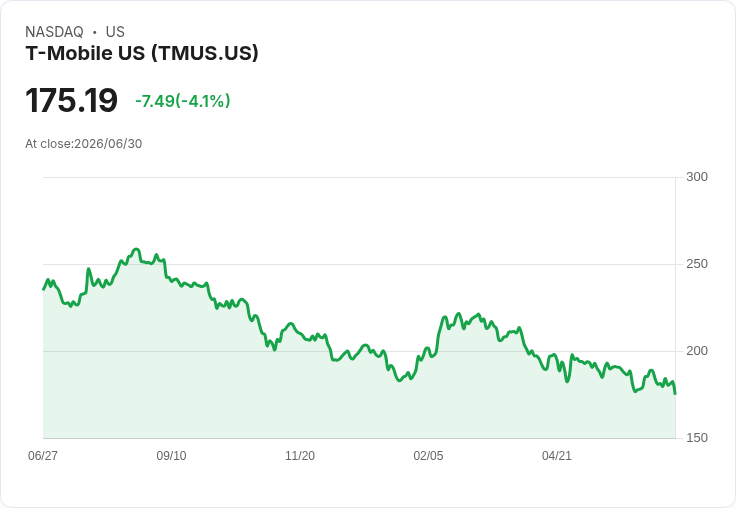The width and height of the screenshot is (736, 508).
Task: Select the 04/21 date on x-axis
Action: click(x=557, y=455)
